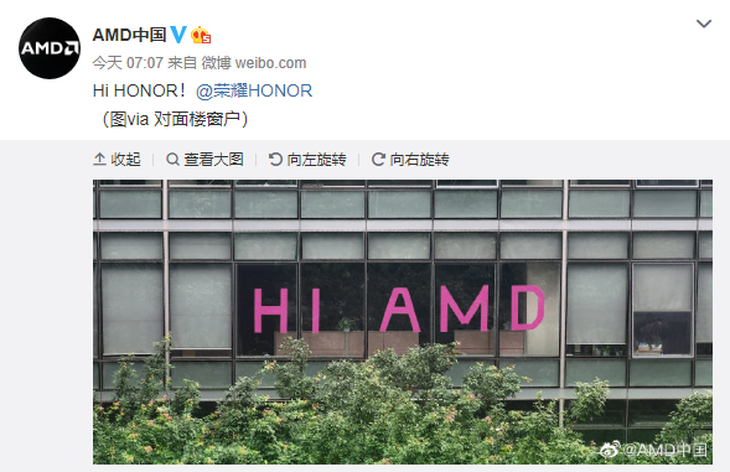This screenshot has height=472, width=730.
Task: Click the weibo.com source link
Action: tap(270, 63)
